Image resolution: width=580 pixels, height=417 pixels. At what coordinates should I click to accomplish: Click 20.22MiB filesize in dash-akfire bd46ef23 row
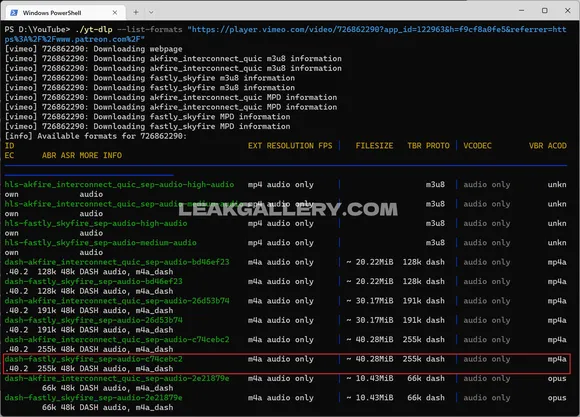coord(374,262)
